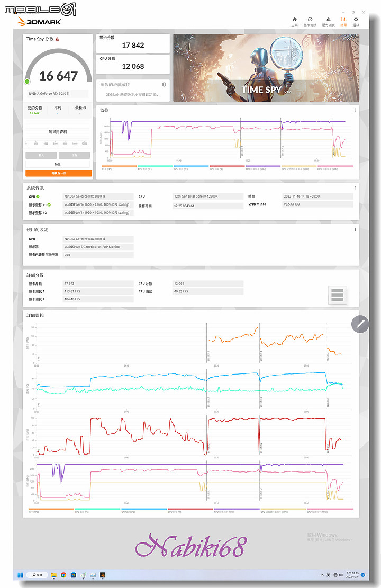
Task: Toggle the red GPU load legend under 詳細監控 charts
Action: point(190,510)
